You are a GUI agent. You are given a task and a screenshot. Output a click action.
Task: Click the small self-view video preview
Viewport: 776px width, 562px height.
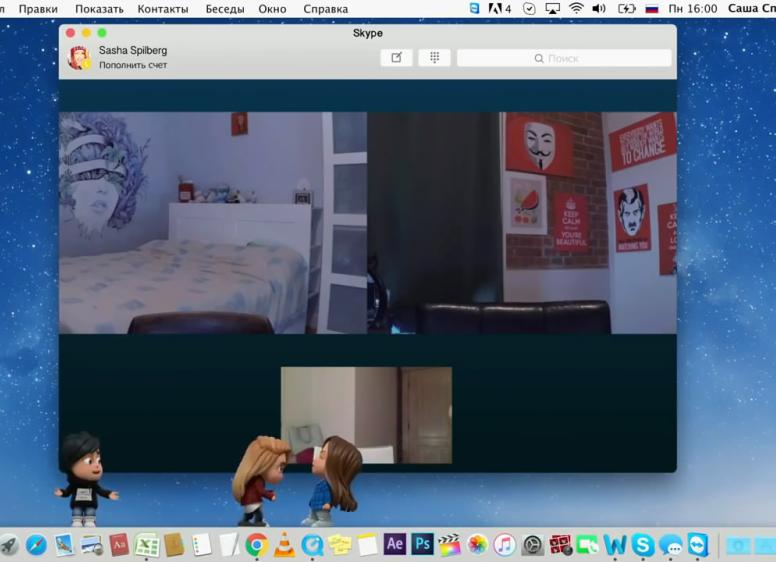pyautogui.click(x=366, y=415)
